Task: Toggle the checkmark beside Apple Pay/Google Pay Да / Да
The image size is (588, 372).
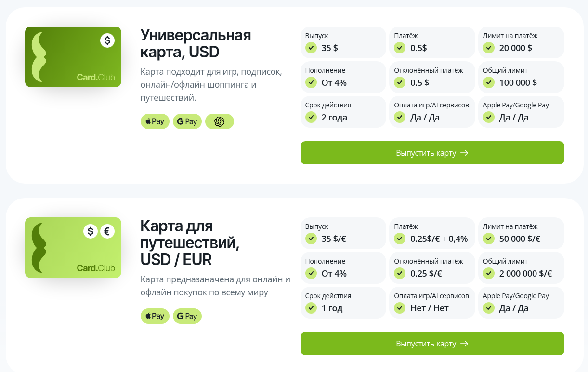Action: (x=488, y=117)
